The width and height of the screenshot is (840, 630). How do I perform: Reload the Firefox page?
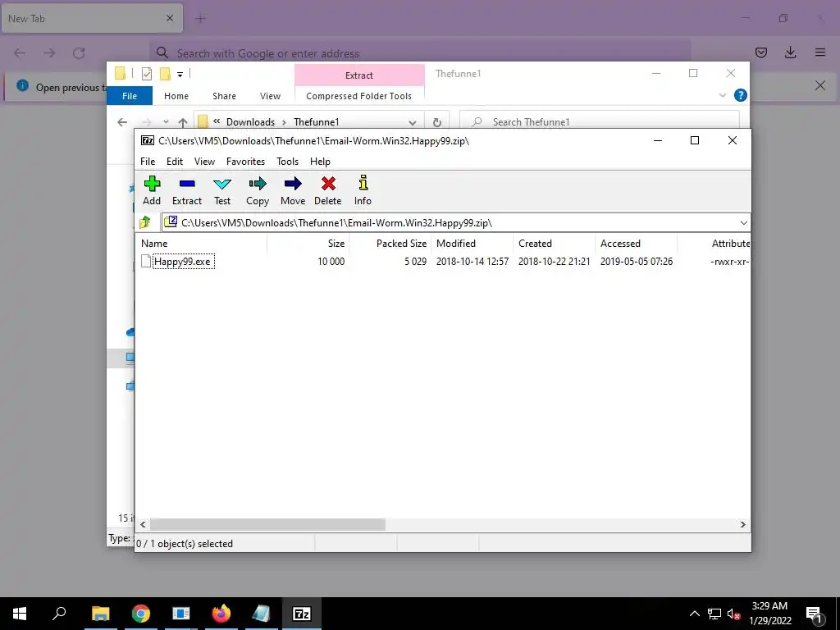point(79,52)
